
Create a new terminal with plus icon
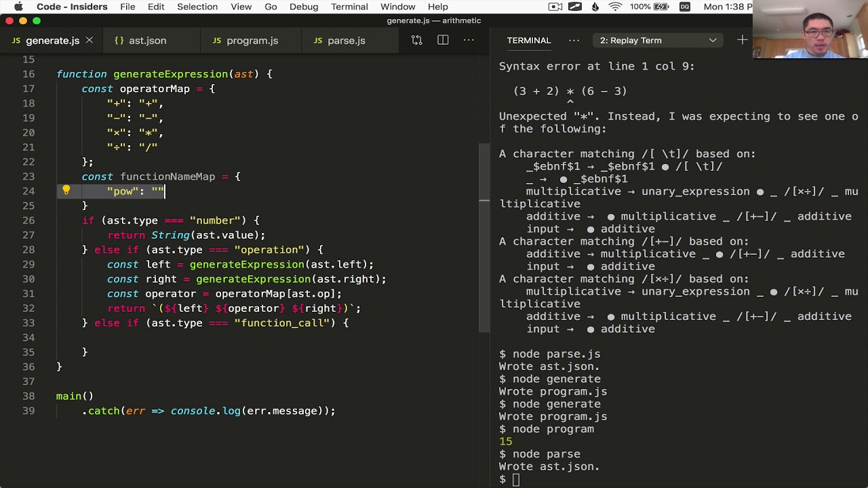point(742,40)
